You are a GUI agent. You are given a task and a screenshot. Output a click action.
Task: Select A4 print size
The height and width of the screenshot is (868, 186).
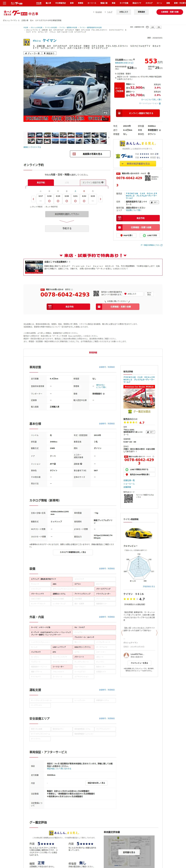point(153,27)
